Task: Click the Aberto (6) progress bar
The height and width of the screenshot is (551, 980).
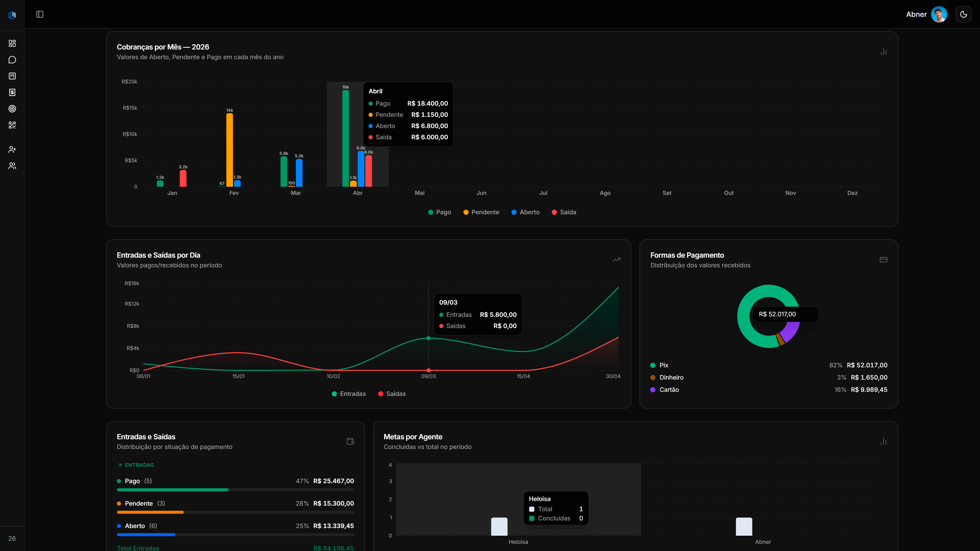Action: click(235, 535)
